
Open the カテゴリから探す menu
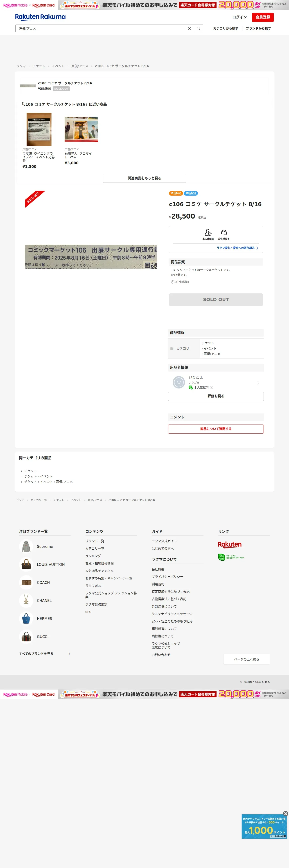(x=225, y=28)
